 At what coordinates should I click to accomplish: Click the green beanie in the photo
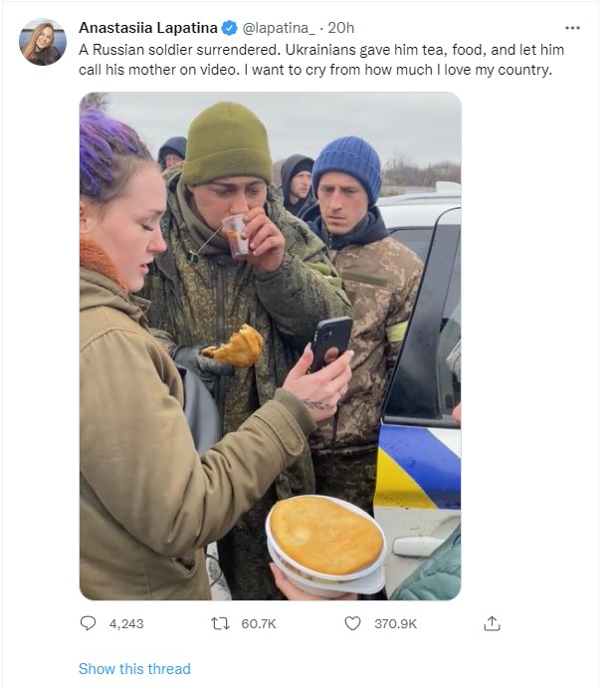[226, 143]
